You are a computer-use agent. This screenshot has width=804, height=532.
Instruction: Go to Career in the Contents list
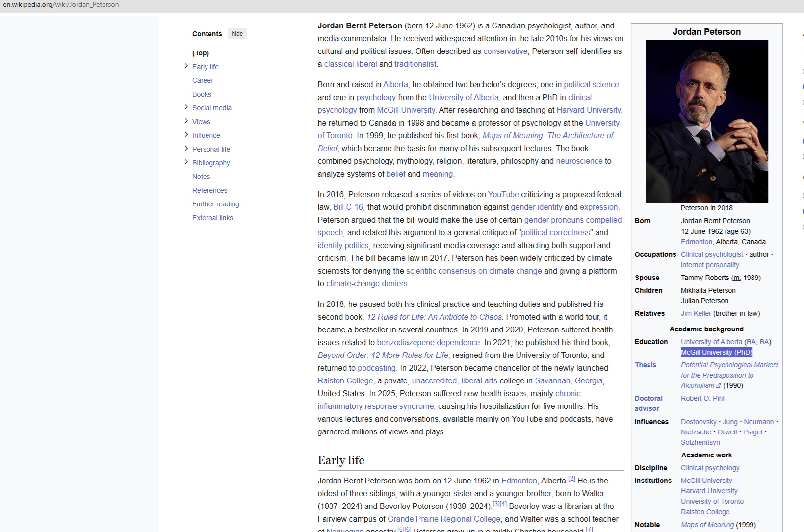point(203,80)
